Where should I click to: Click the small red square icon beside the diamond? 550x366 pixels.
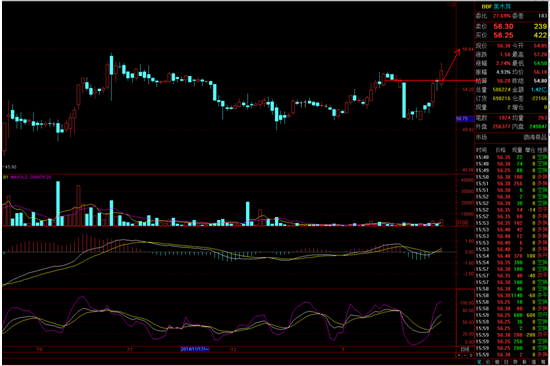tap(454, 5)
